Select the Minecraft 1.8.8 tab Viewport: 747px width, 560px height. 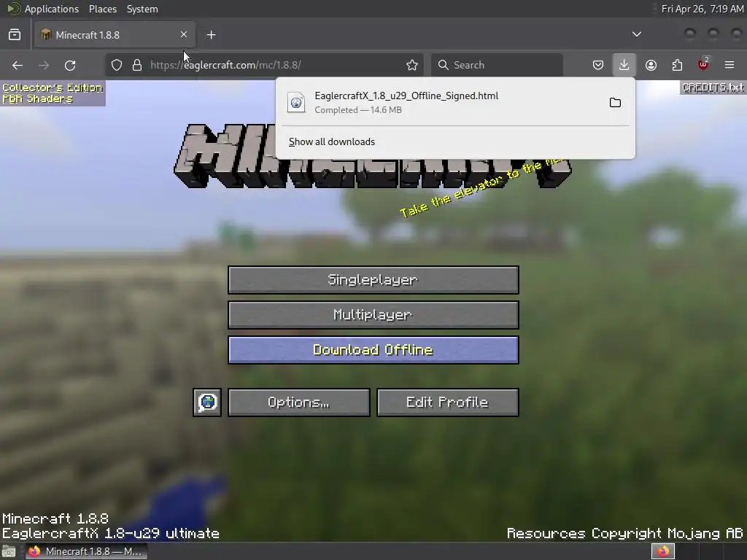click(115, 35)
